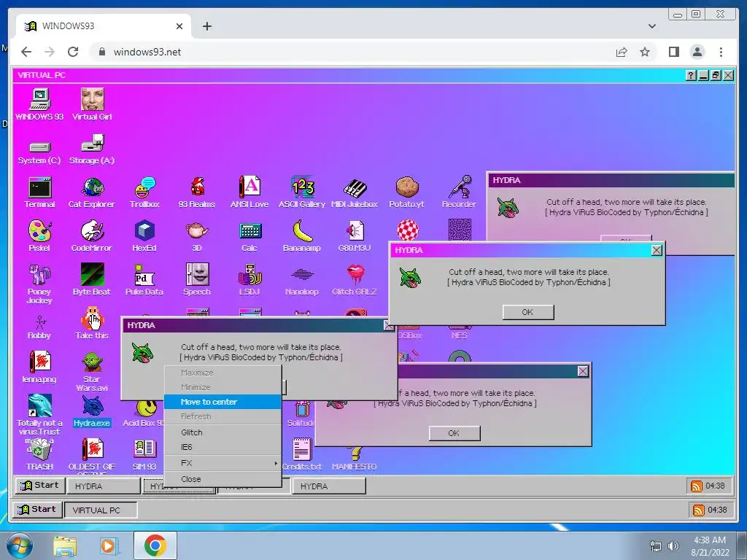This screenshot has width=747, height=560.
Task: Launch the Terminal icon
Action: (39, 192)
